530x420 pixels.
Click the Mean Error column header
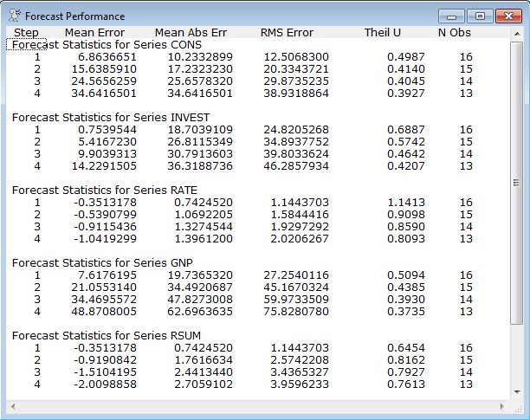[x=94, y=33]
